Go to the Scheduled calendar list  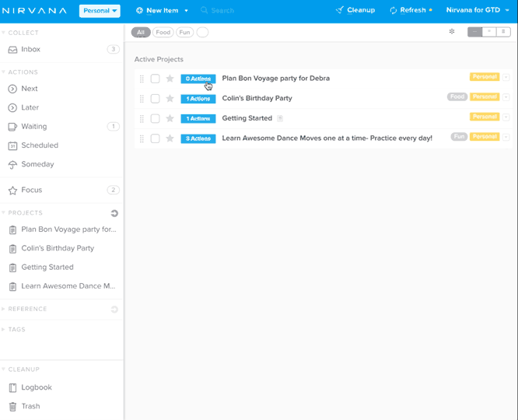click(39, 145)
